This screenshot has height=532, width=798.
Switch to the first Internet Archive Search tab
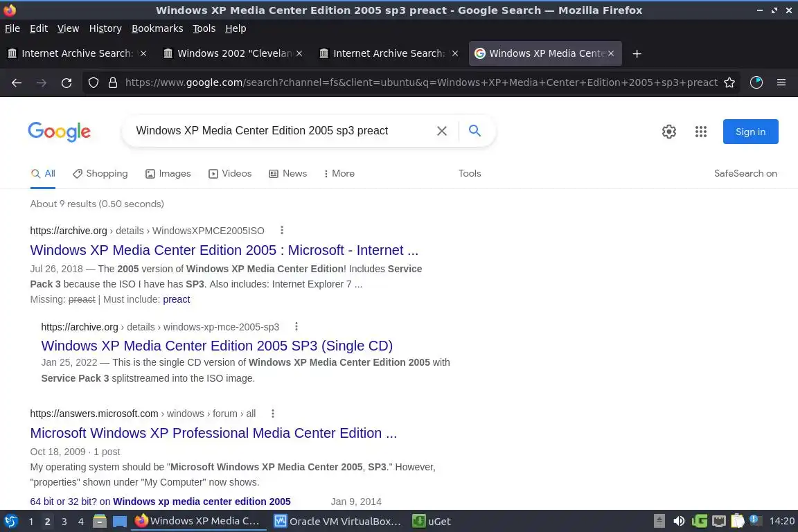pos(76,53)
